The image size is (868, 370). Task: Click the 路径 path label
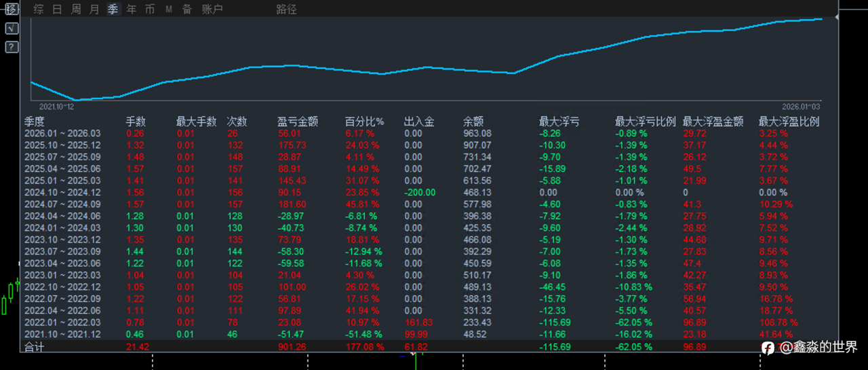[x=286, y=10]
